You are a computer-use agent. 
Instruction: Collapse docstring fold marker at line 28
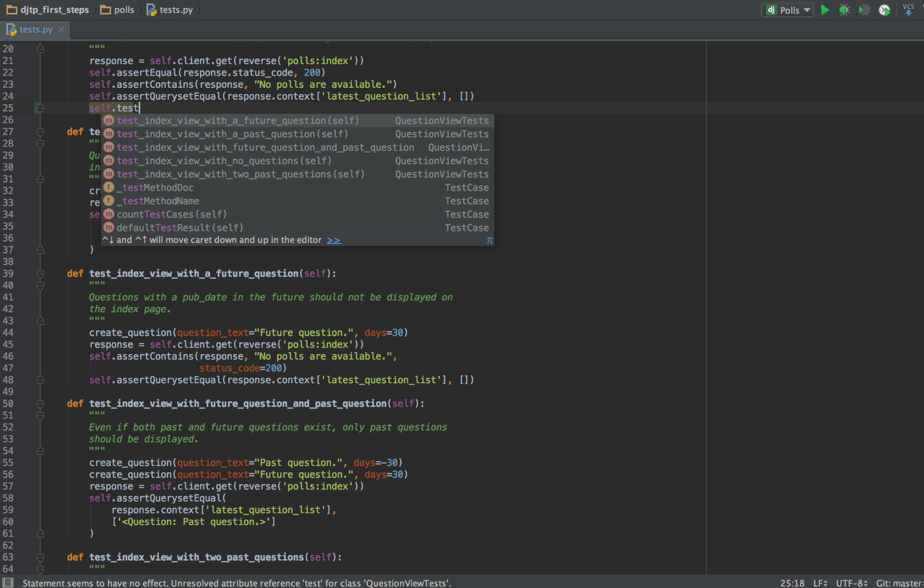[41, 144]
